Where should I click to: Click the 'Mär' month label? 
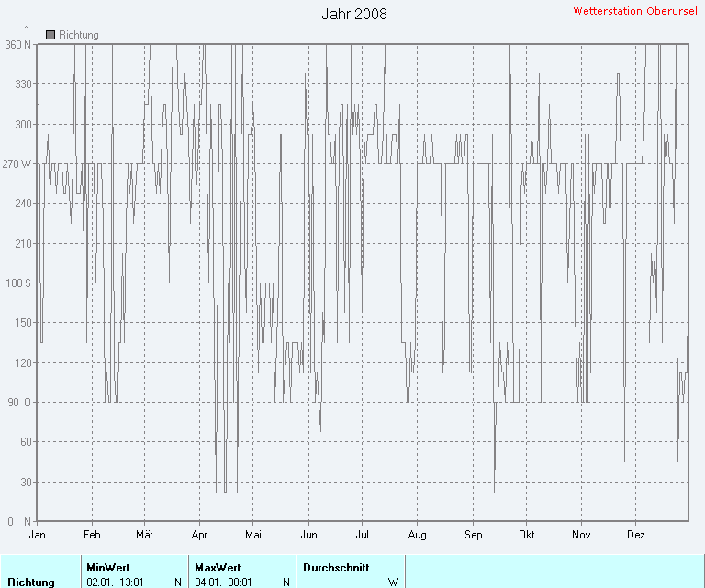coord(144,535)
